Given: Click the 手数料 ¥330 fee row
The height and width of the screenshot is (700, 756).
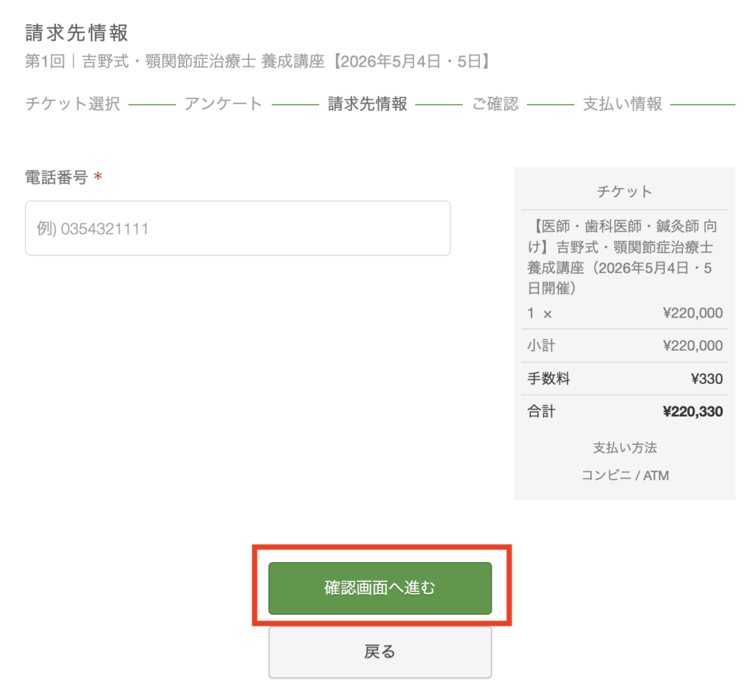Looking at the screenshot, I should 625,380.
